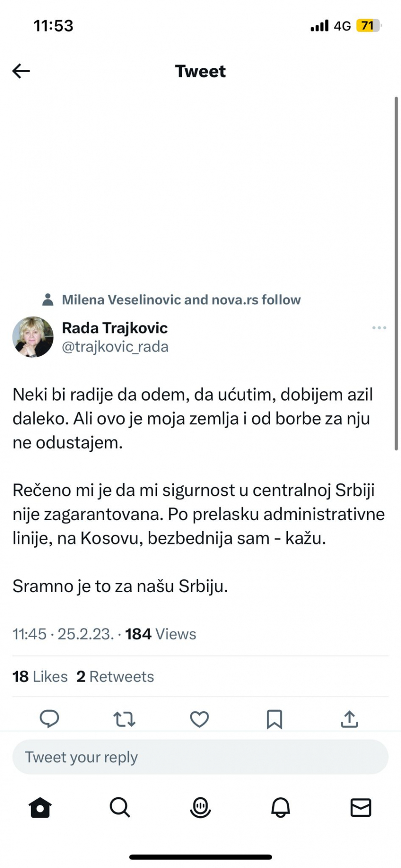Open the tweet options three-dot menu
This screenshot has height=868, width=401.
379,328
